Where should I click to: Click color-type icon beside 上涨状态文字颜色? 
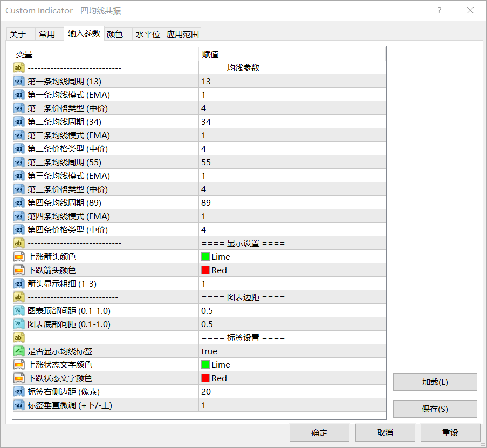click(x=19, y=365)
